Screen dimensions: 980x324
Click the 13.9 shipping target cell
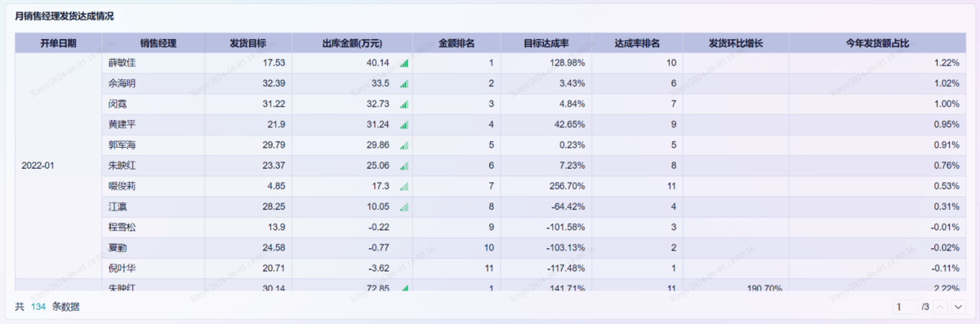tap(248, 228)
